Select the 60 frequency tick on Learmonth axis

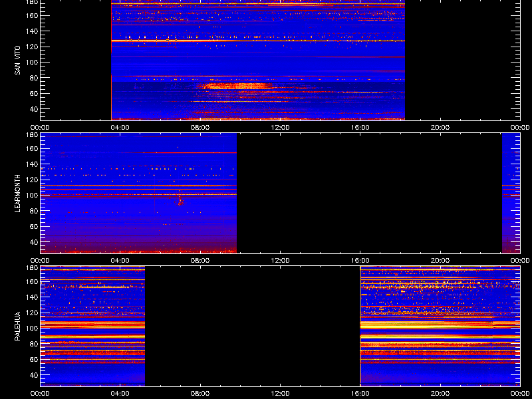coord(35,226)
